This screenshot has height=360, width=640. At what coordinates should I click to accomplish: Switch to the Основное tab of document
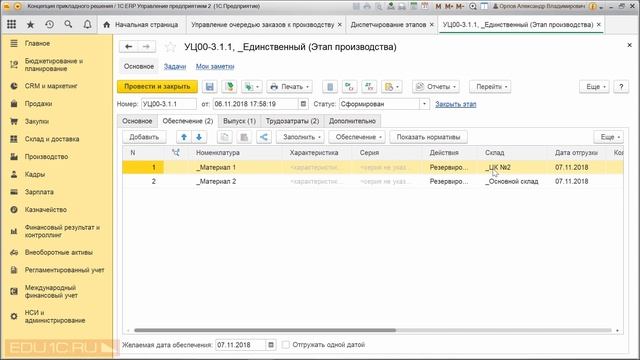137,121
